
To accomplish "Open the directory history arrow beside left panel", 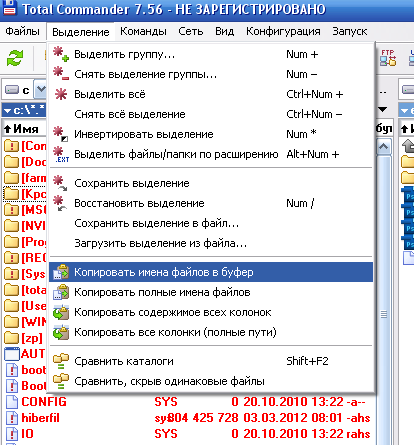I will coord(383,109).
